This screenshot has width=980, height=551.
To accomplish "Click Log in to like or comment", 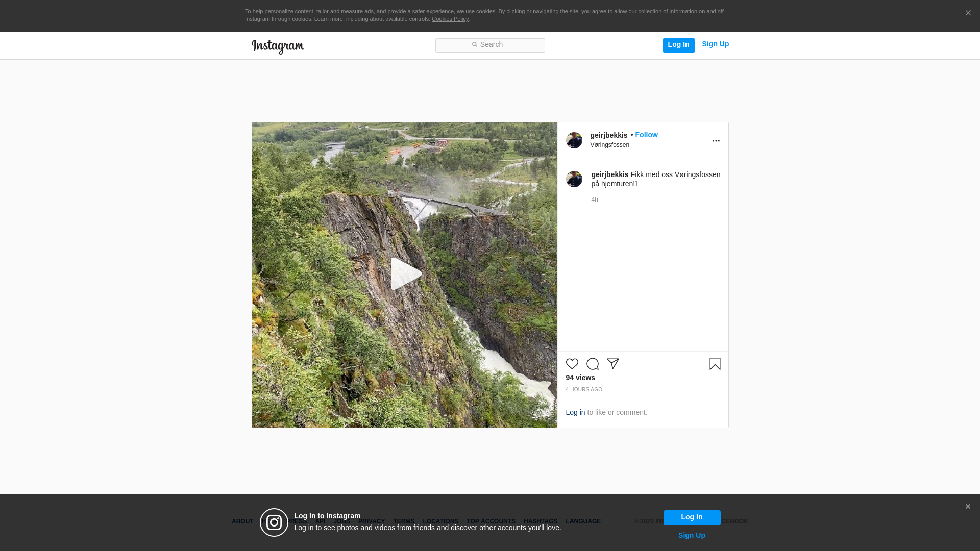I will tap(575, 412).
